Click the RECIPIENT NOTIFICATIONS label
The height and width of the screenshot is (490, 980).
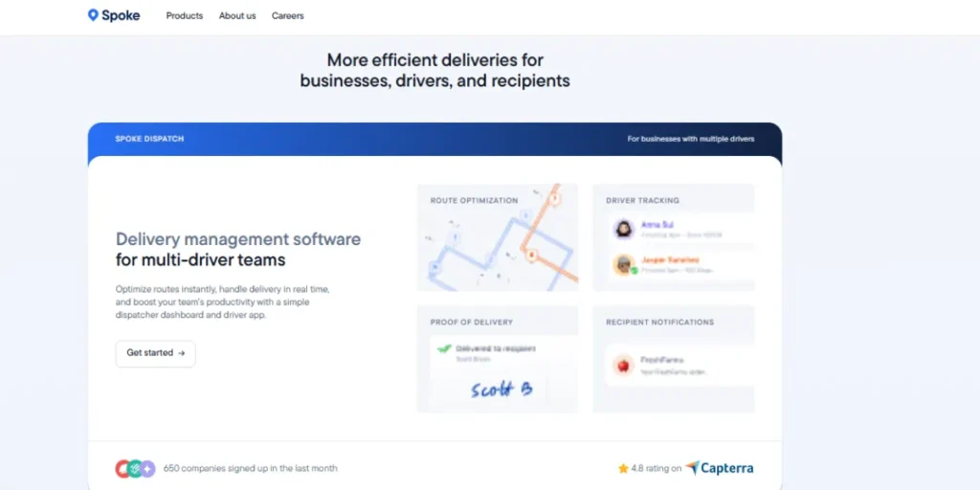(659, 323)
